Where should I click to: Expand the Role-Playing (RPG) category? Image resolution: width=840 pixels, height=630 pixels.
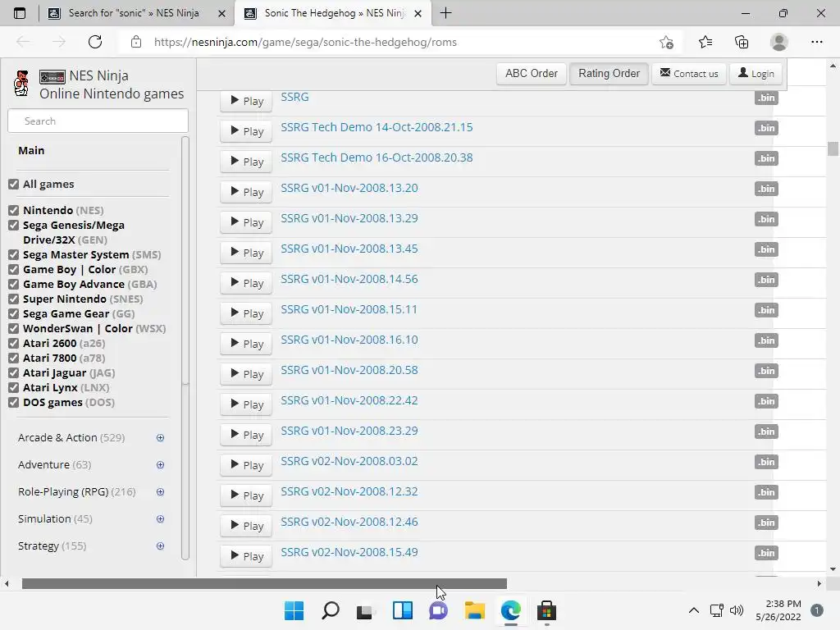pyautogui.click(x=160, y=492)
